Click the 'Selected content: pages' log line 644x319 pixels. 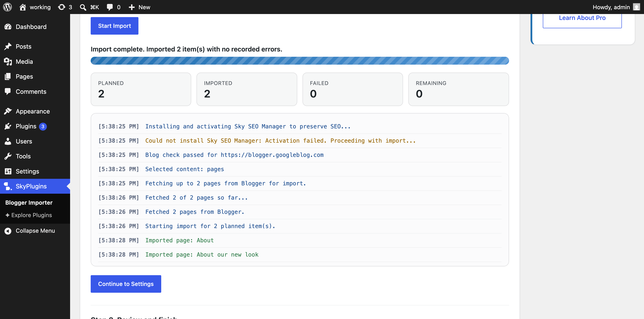point(300,169)
